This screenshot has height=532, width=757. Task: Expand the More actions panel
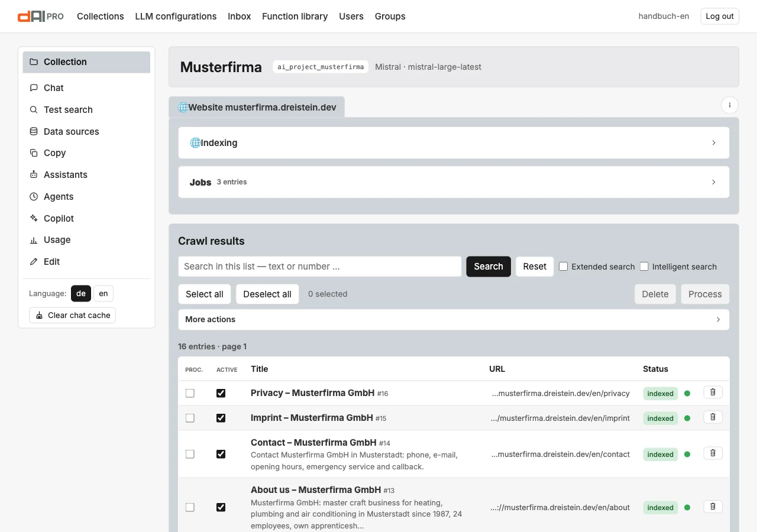(x=454, y=319)
